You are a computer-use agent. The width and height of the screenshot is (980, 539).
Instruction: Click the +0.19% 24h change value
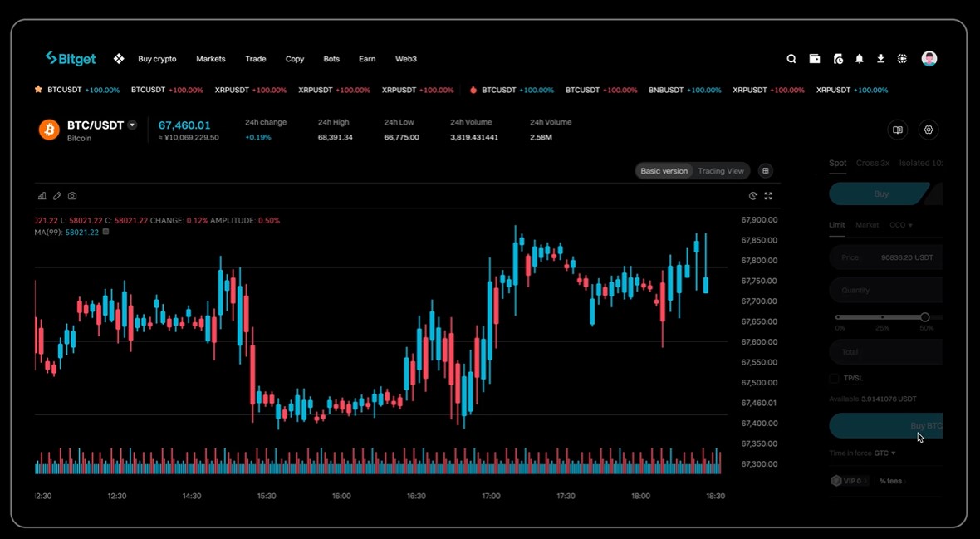pyautogui.click(x=258, y=137)
